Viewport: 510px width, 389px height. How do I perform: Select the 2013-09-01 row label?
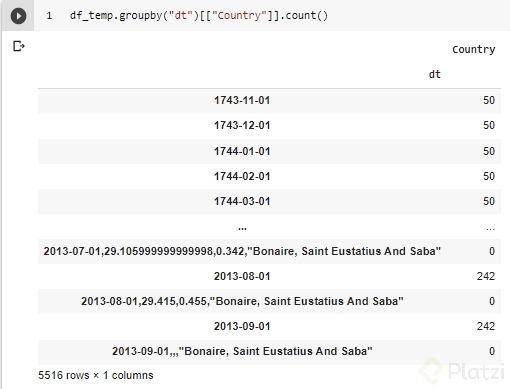point(242,326)
